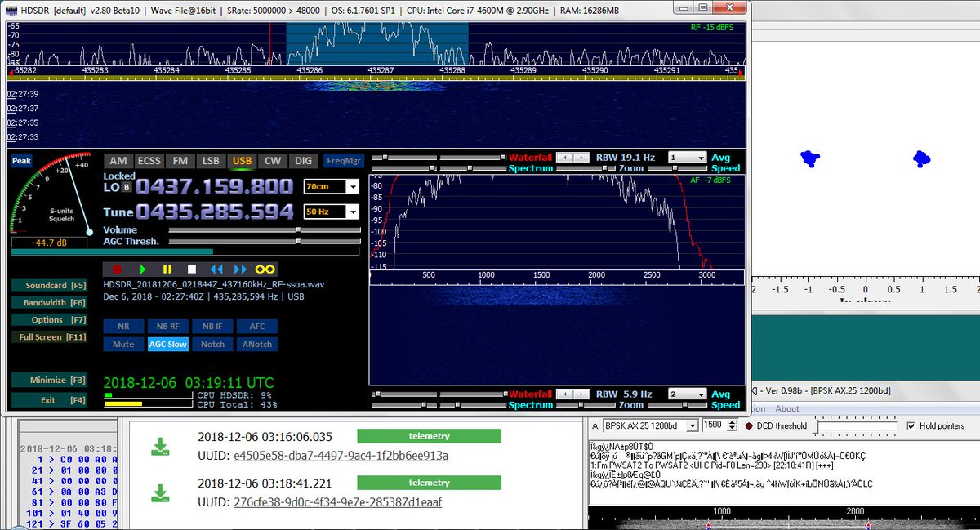980x530 pixels.
Task: Open the 50 Hz tuning step dropdown
Action: [352, 212]
